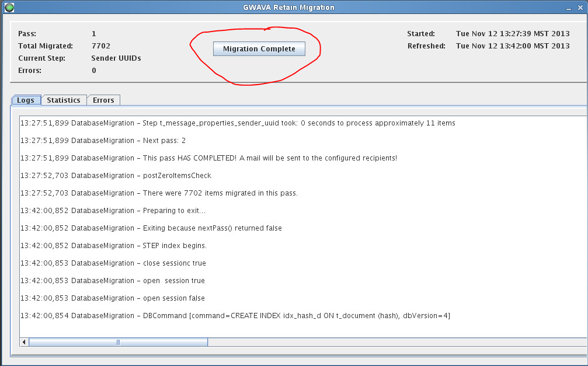Click the Started timestamp 13:27:39 MST 2013

pyautogui.click(x=513, y=34)
